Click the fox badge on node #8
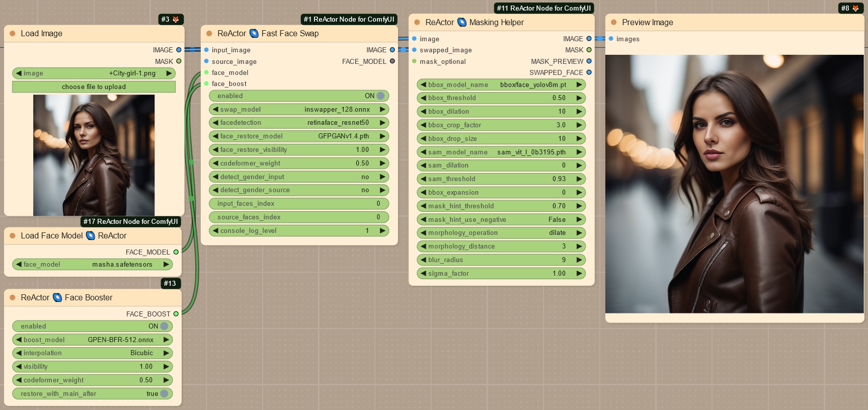The image size is (868, 410). pyautogui.click(x=855, y=9)
